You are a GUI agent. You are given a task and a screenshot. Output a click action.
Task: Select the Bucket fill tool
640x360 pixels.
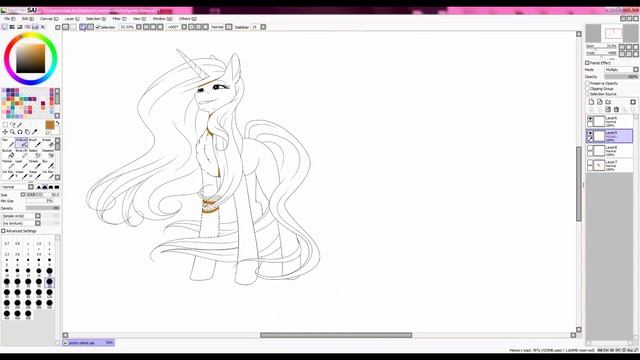click(x=8, y=153)
